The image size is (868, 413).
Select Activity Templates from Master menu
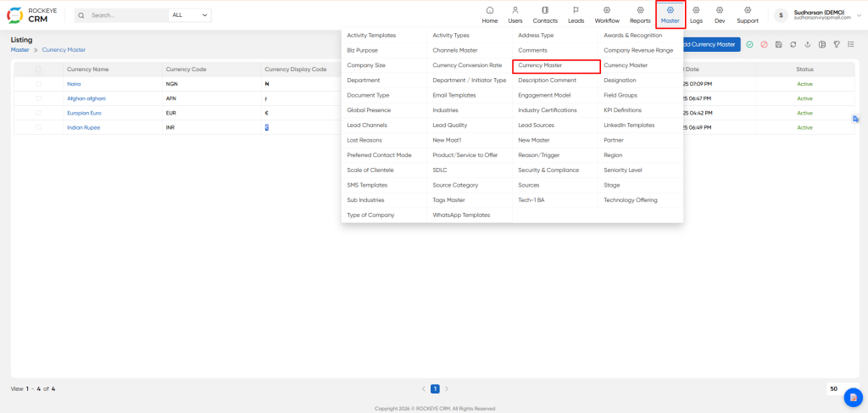(371, 36)
